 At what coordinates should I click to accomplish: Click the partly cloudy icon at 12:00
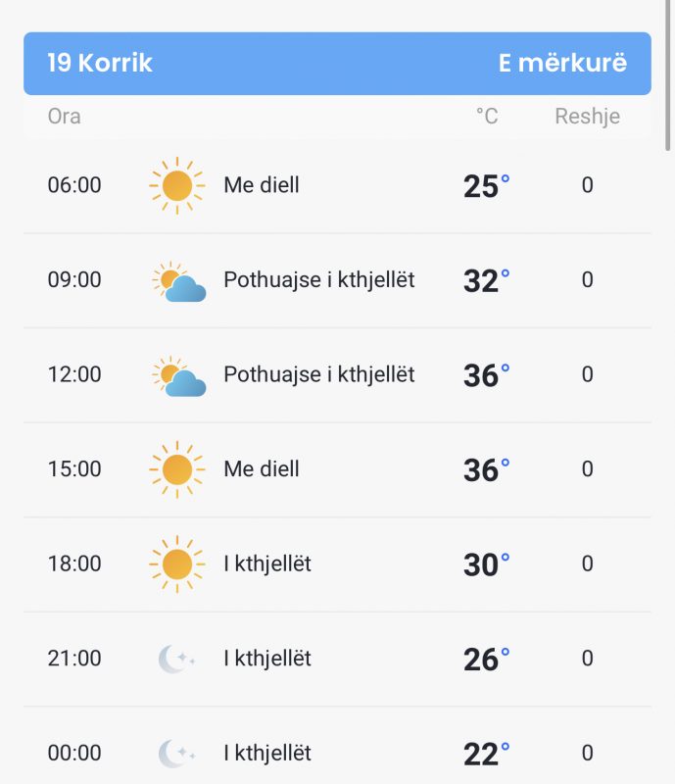pyautogui.click(x=178, y=375)
